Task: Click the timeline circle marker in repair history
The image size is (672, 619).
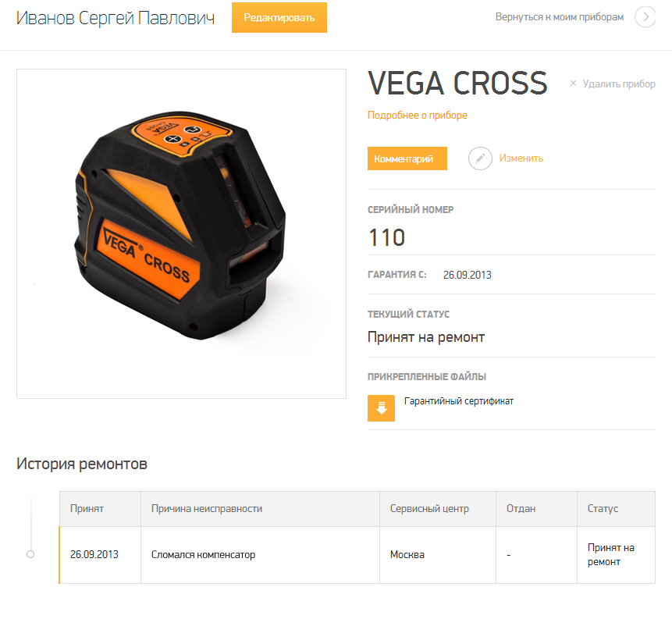Action: [30, 554]
